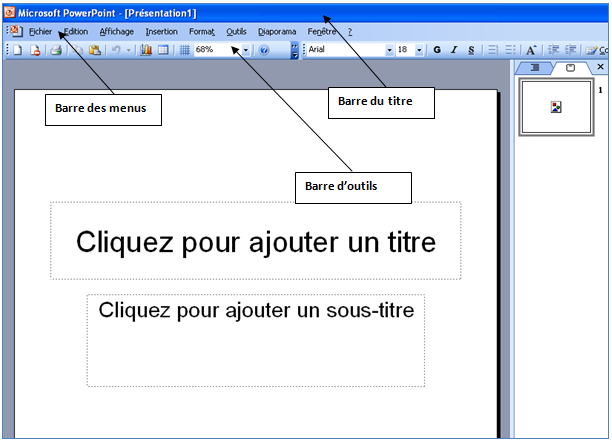Toggle the bulleted list icon
The height and width of the screenshot is (441, 612).
[510, 50]
